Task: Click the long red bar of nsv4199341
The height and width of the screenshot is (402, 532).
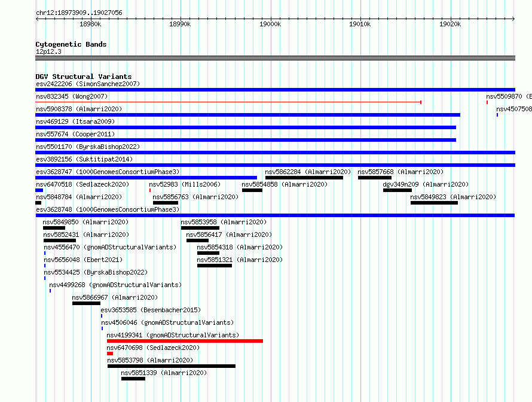Action: 185,341
